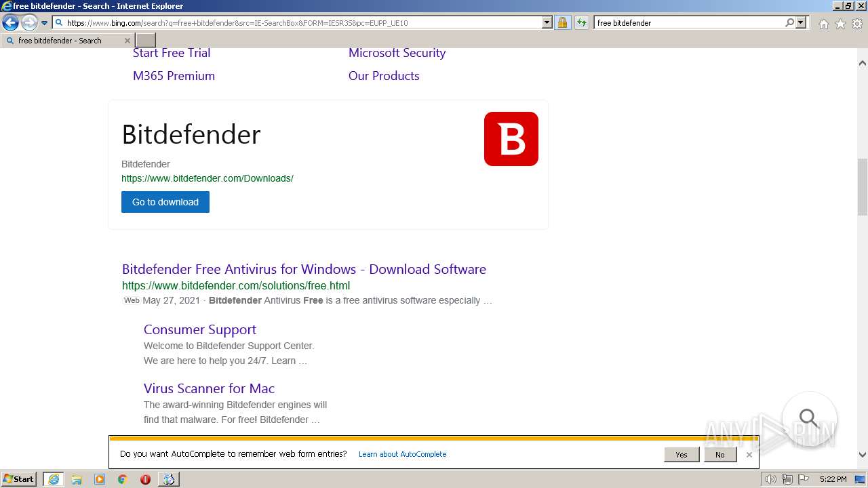Open a new blank tab
Viewport: 868px width, 488px height.
point(146,41)
